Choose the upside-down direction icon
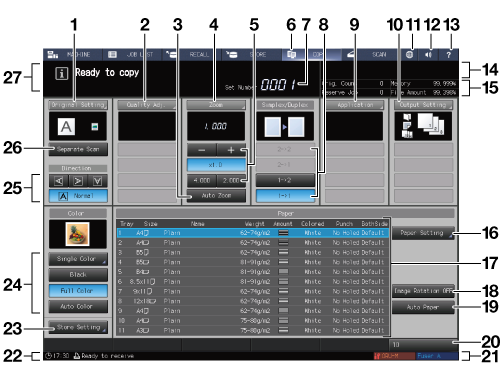The height and width of the screenshot is (382, 500). pos(98,181)
